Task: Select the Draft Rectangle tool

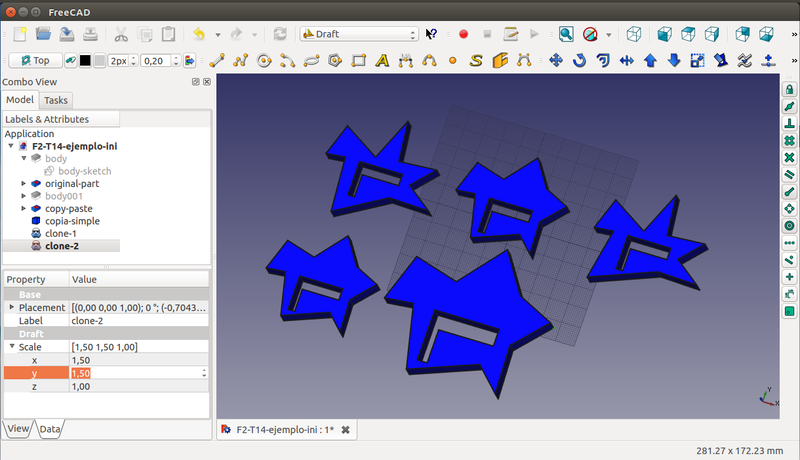Action: coord(358,60)
